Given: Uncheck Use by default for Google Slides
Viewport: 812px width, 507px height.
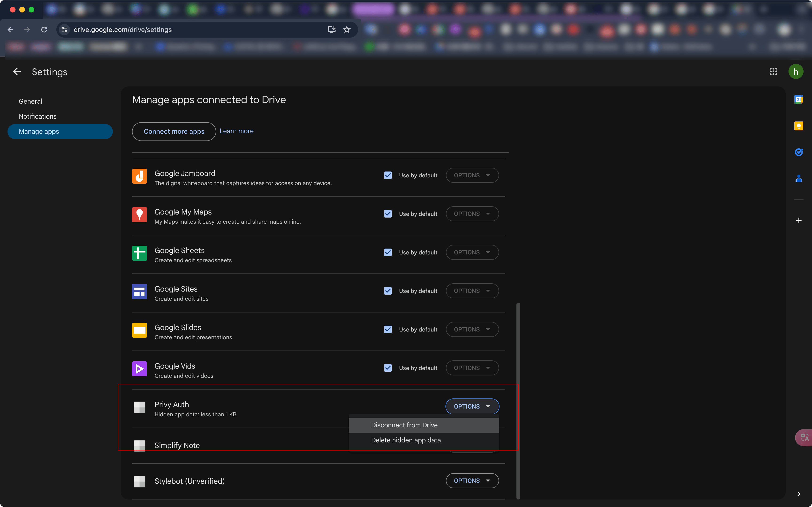Looking at the screenshot, I should coord(388,329).
